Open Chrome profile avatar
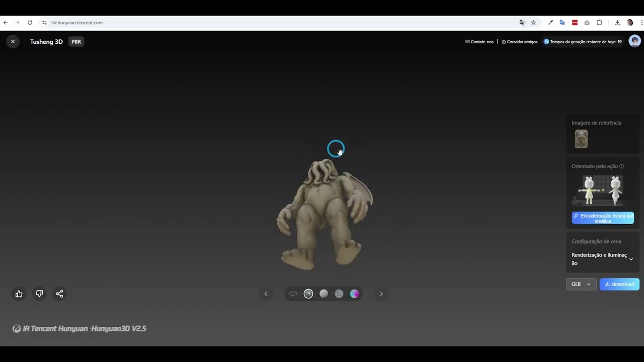 click(x=630, y=23)
